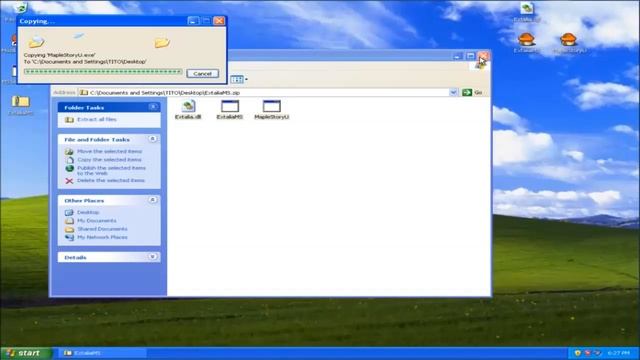Click the green Go arrow button
The image size is (640, 360).
(x=467, y=93)
